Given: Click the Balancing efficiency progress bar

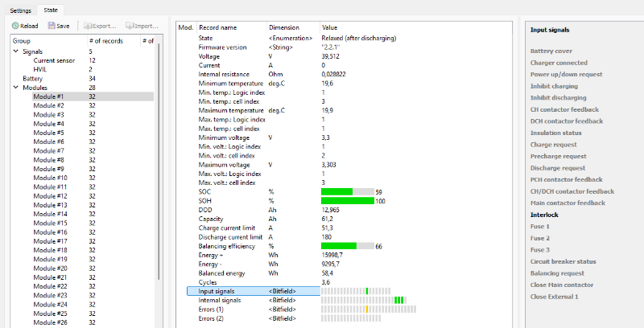Looking at the screenshot, I should (x=348, y=246).
